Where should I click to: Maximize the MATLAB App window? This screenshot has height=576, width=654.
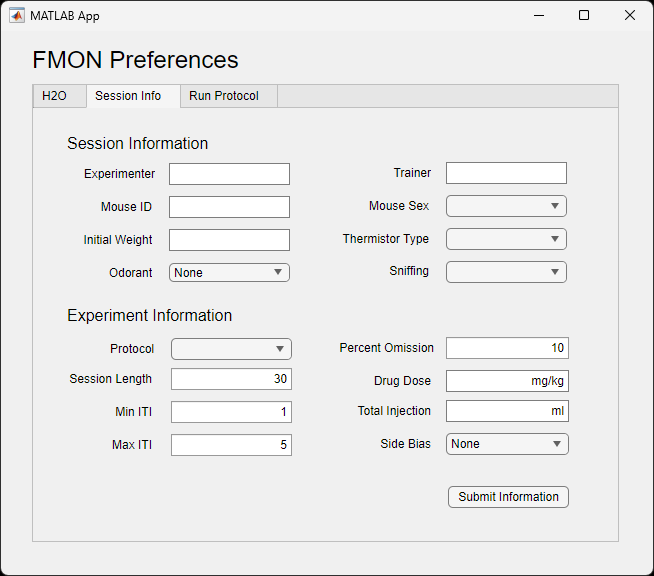click(x=584, y=15)
